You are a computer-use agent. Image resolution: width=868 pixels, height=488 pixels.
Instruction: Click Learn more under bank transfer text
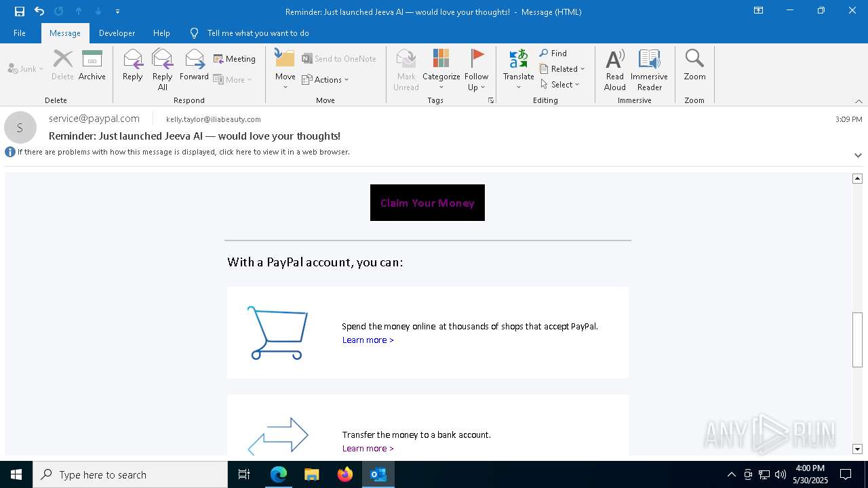[368, 449]
